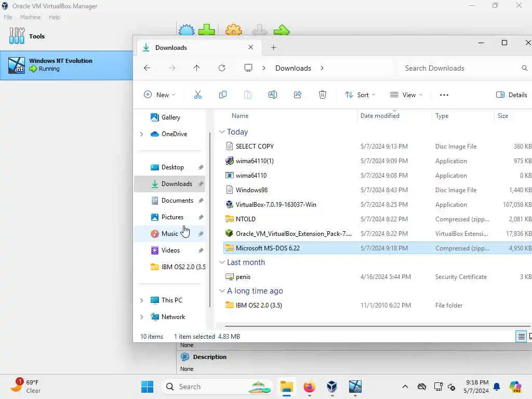Image resolution: width=532 pixels, height=399 pixels.
Task: Click the taskbar Search box
Action: (217, 387)
